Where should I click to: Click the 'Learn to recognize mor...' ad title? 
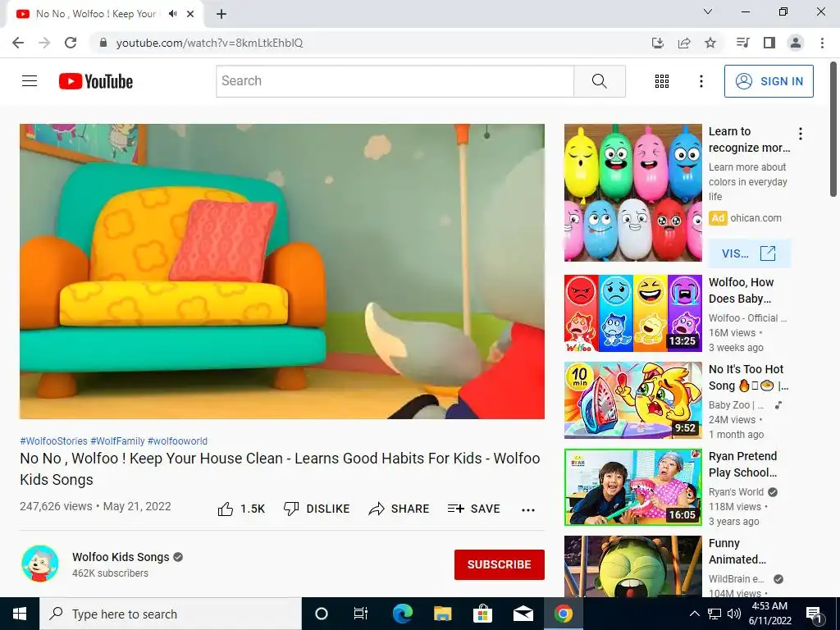tap(749, 139)
